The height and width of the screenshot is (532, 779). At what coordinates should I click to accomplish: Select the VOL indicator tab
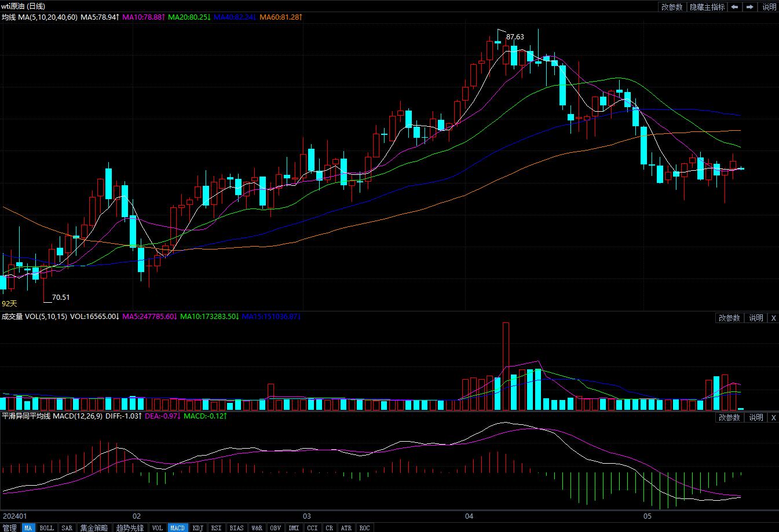click(x=157, y=528)
